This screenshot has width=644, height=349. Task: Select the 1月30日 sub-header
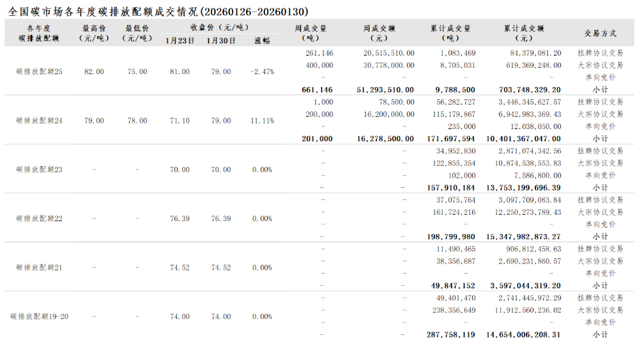[221, 40]
